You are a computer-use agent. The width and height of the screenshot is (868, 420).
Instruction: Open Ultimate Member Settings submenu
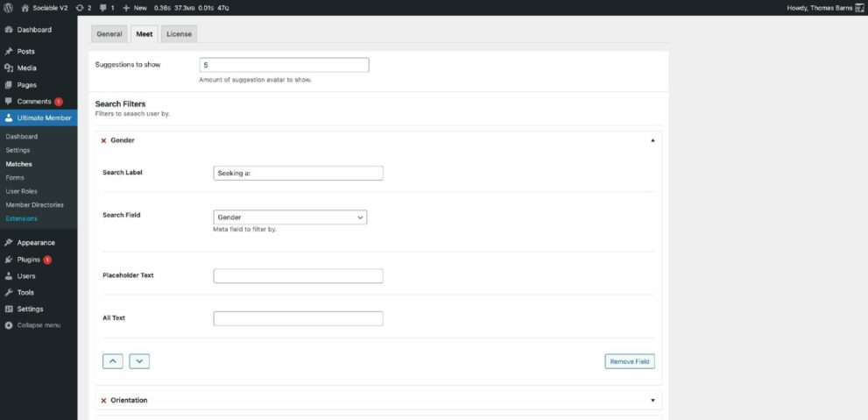pos(18,150)
